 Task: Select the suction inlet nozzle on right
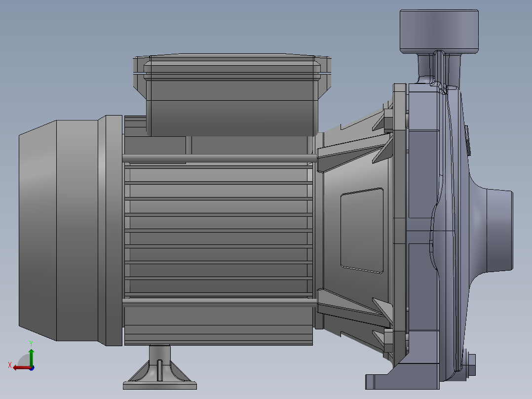[499, 231]
